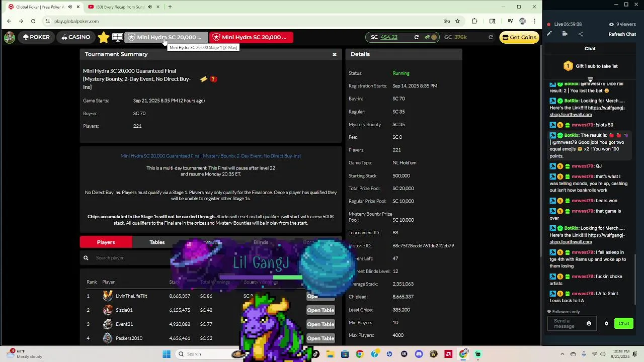This screenshot has width=644, height=362.
Task: Click Sizzle01's avatar icon
Action: click(x=108, y=310)
